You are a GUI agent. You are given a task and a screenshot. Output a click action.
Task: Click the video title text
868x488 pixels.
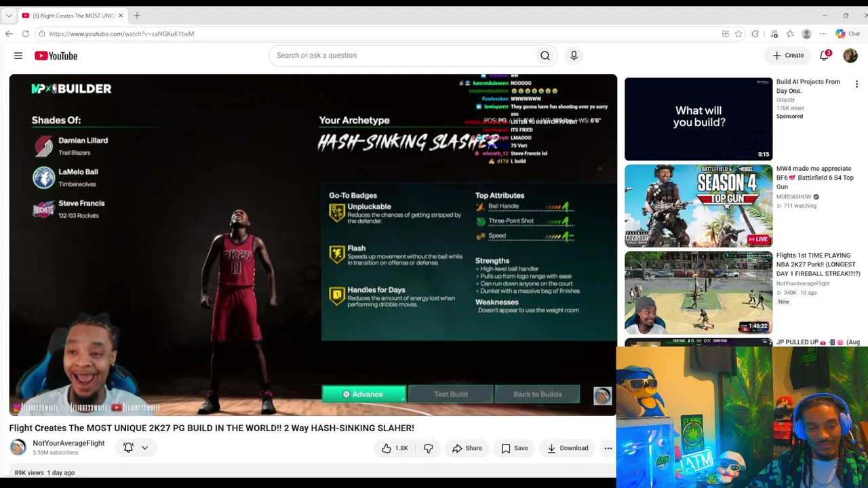(212, 428)
